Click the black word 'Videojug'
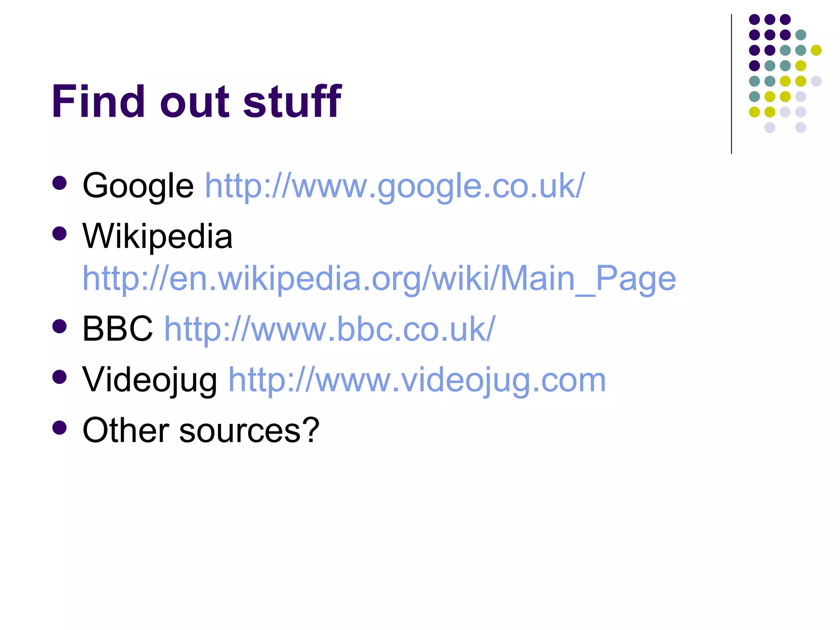The image size is (840, 630). click(x=149, y=380)
